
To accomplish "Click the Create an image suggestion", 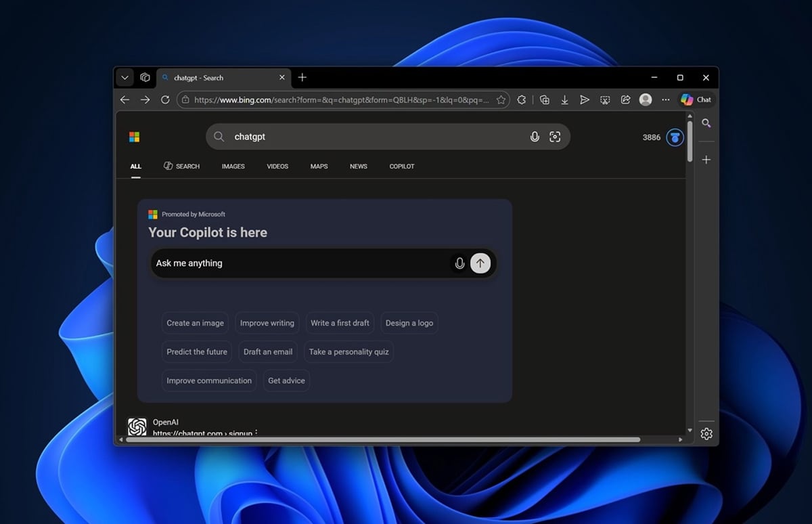I will (195, 323).
